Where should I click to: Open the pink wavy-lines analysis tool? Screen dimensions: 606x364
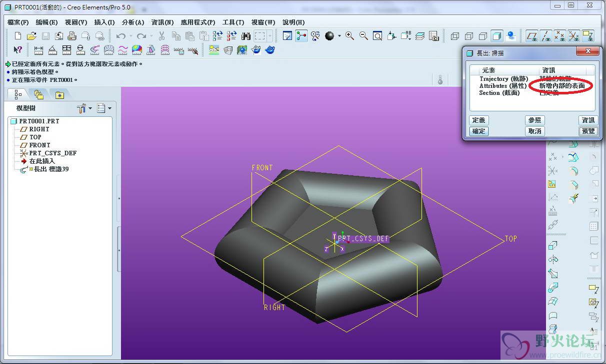[x=122, y=50]
